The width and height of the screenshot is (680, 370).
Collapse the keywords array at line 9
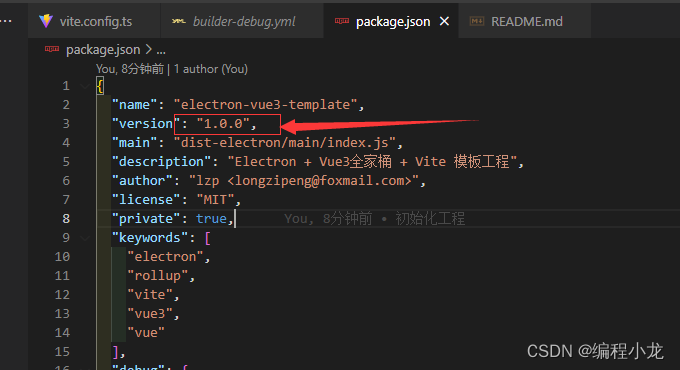point(85,238)
